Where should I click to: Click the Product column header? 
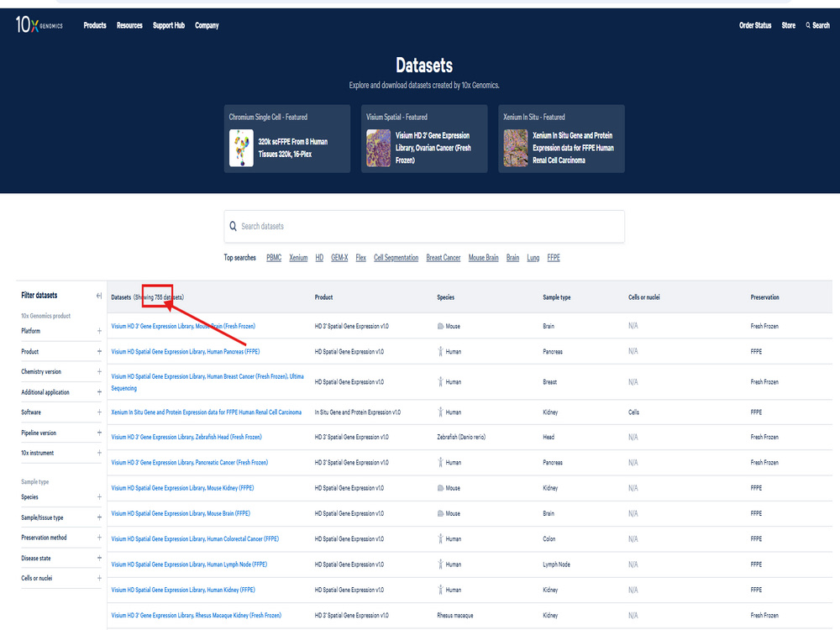click(x=323, y=297)
